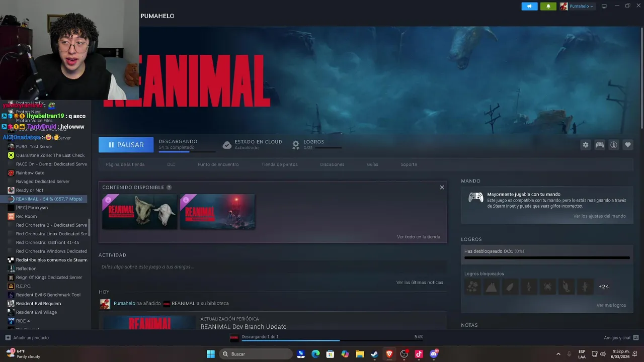Viewport: 644px width, 362px height.
Task: Open the second REANIMAL DLC thumbnail
Action: point(217,212)
